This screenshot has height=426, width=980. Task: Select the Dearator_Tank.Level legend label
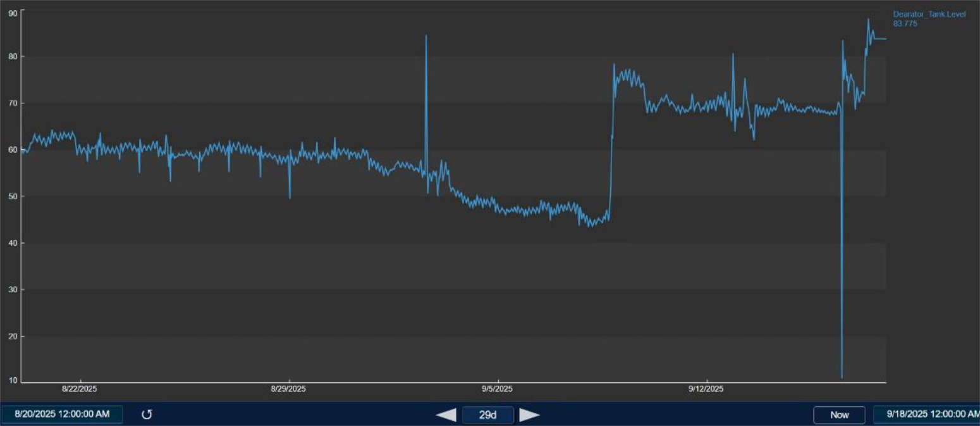click(x=929, y=15)
